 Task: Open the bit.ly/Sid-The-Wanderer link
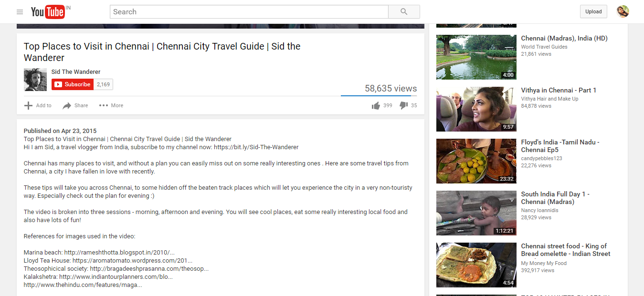pyautogui.click(x=256, y=147)
